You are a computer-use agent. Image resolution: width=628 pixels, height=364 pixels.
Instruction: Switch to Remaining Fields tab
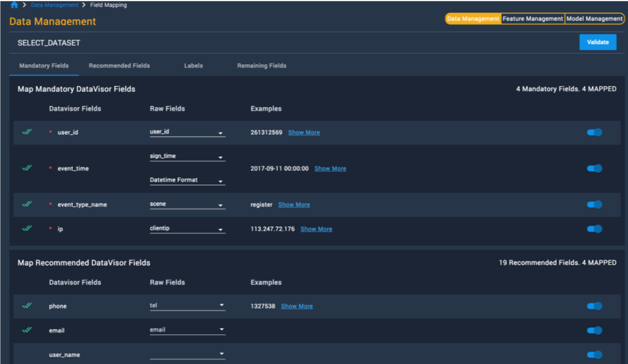(x=261, y=66)
